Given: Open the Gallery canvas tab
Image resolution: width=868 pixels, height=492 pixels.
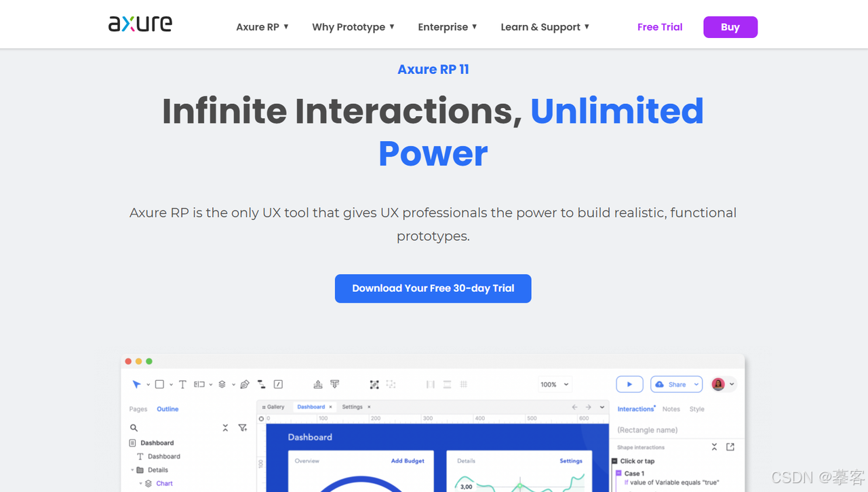Looking at the screenshot, I should pyautogui.click(x=273, y=407).
